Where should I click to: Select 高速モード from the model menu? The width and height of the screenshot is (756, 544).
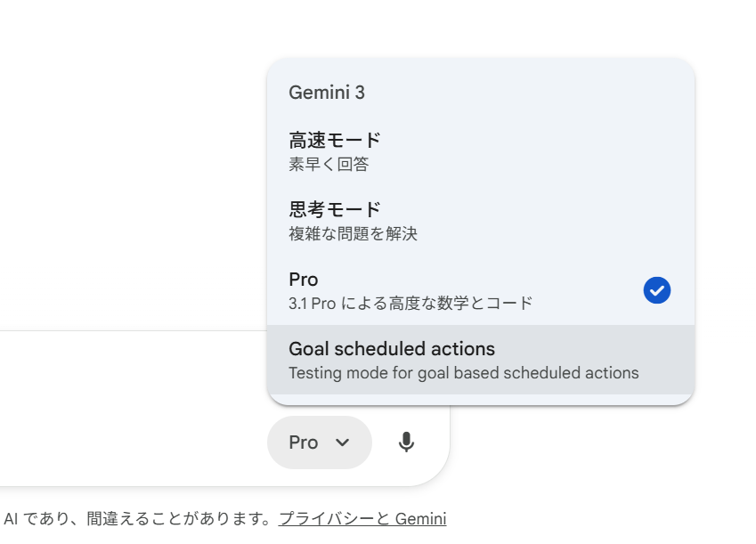[481, 151]
